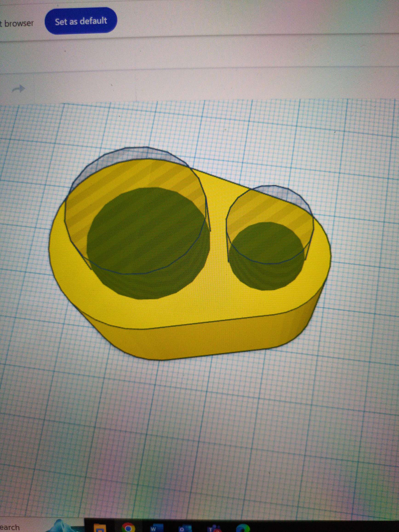Open Microsoft Teams from the taskbar
399x532 pixels.
[x=213, y=528]
